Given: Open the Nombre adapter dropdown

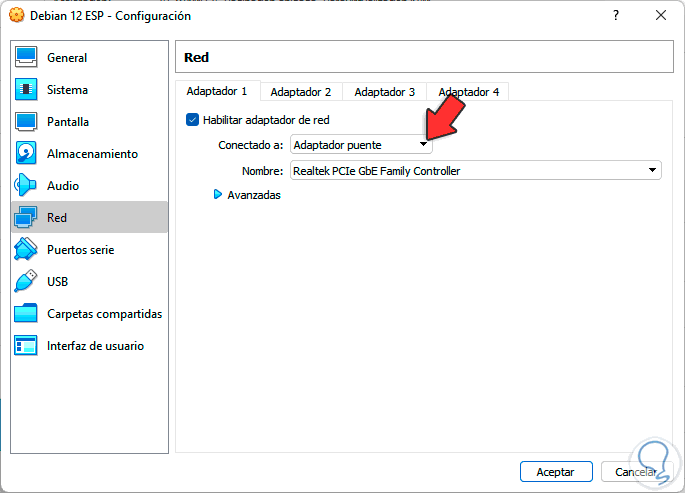Looking at the screenshot, I should coord(476,171).
